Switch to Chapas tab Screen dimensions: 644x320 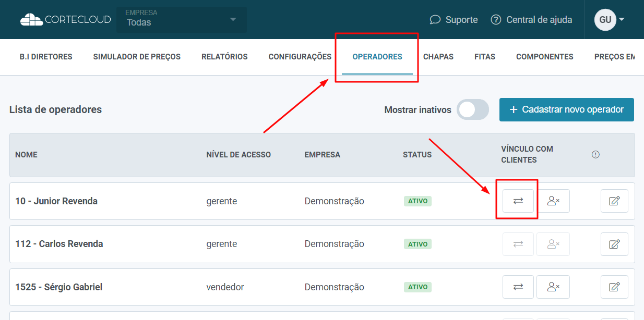(438, 57)
